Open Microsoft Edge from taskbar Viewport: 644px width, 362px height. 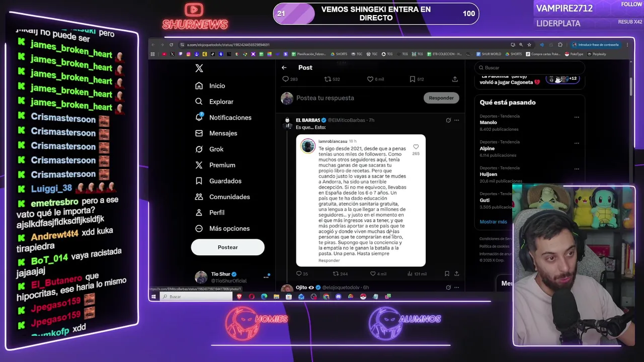coord(264,297)
